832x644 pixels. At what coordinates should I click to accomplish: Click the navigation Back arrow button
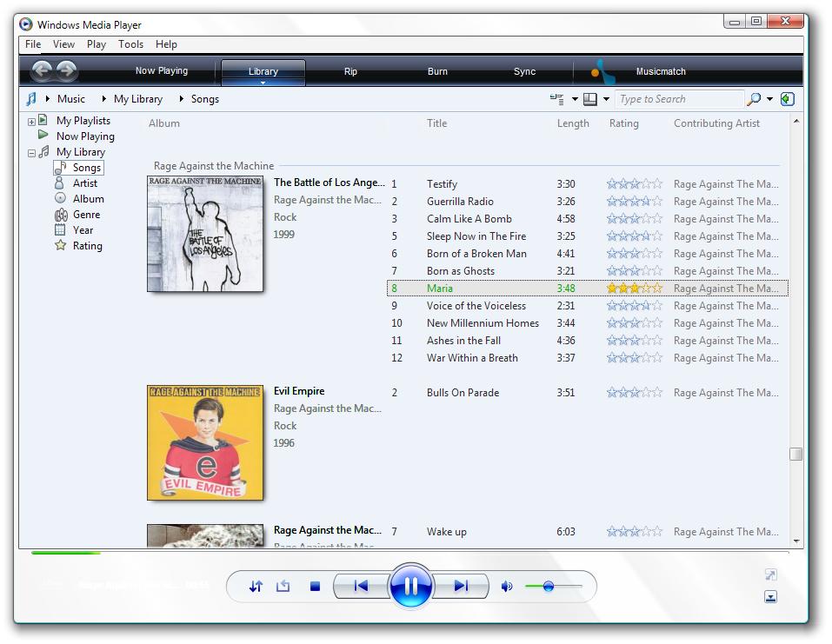tap(42, 70)
